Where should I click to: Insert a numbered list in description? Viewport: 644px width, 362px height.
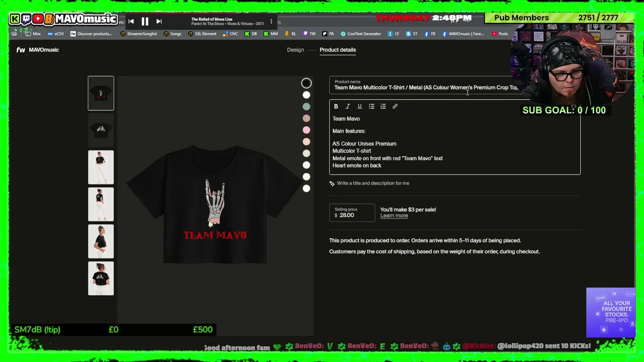coord(383,107)
